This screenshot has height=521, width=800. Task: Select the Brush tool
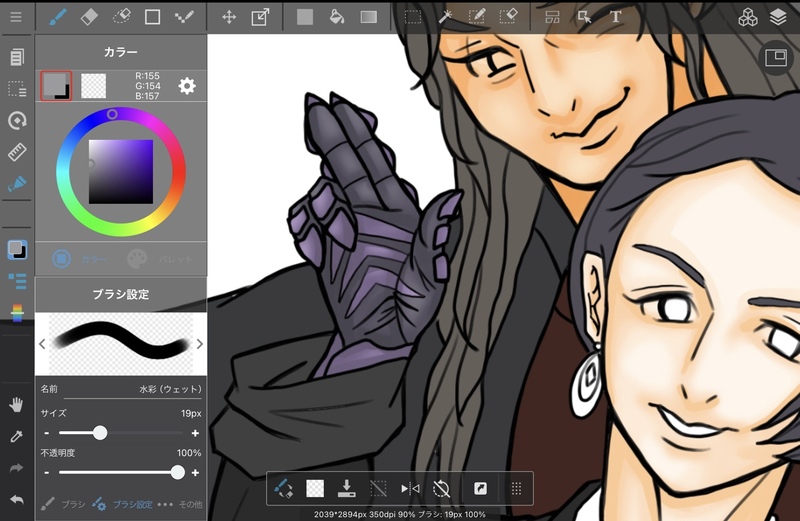tap(58, 17)
